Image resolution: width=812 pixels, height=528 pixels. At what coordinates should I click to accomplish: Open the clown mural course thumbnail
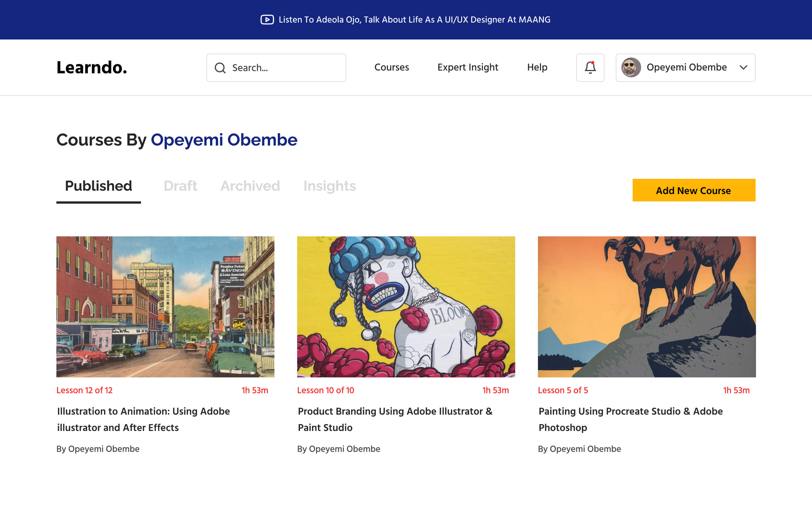coord(406,307)
